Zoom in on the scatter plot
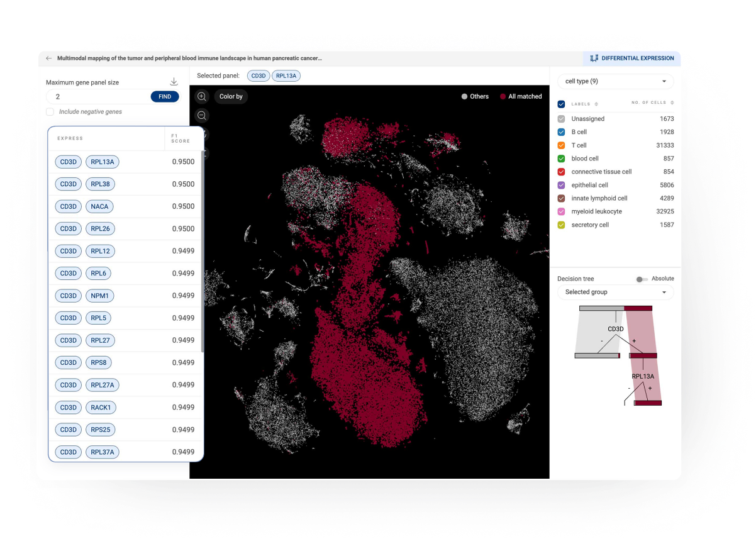Image resolution: width=756 pixels, height=541 pixels. pos(202,97)
